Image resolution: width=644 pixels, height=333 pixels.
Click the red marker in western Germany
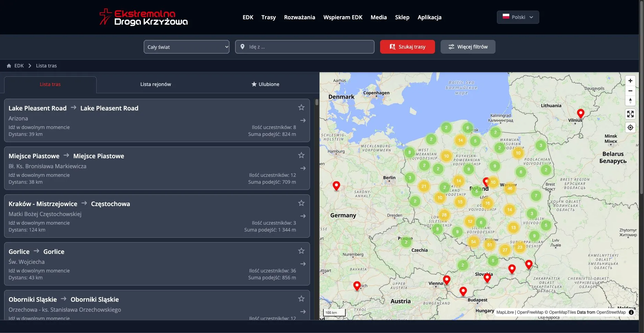tap(336, 186)
